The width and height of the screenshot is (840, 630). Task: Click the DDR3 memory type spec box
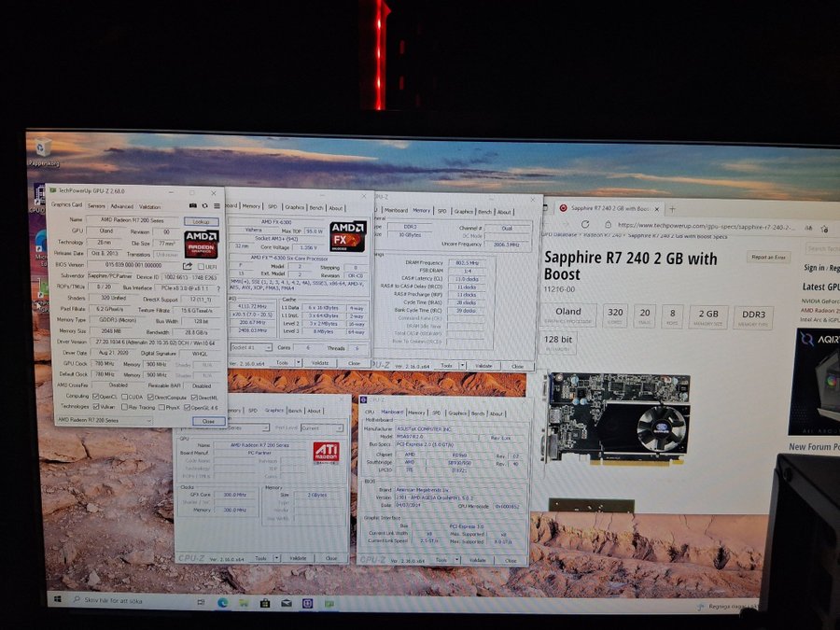pyautogui.click(x=753, y=317)
